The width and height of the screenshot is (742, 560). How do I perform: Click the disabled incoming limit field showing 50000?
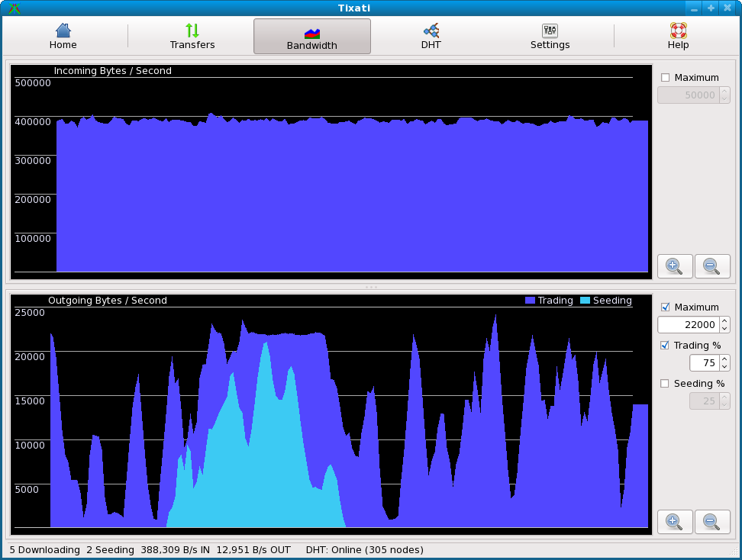[689, 95]
